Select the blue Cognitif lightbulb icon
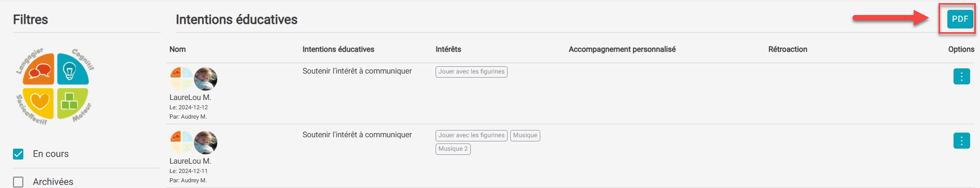980x188 pixels. [72, 69]
